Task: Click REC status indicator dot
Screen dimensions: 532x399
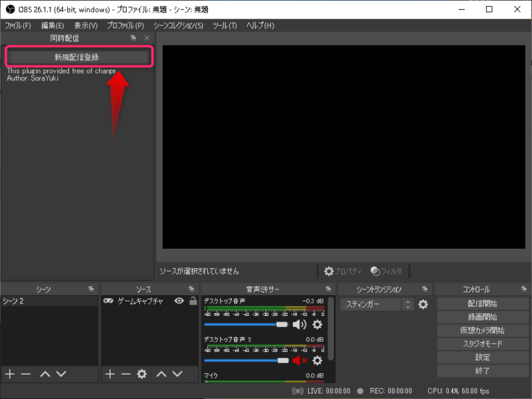Action: click(360, 391)
